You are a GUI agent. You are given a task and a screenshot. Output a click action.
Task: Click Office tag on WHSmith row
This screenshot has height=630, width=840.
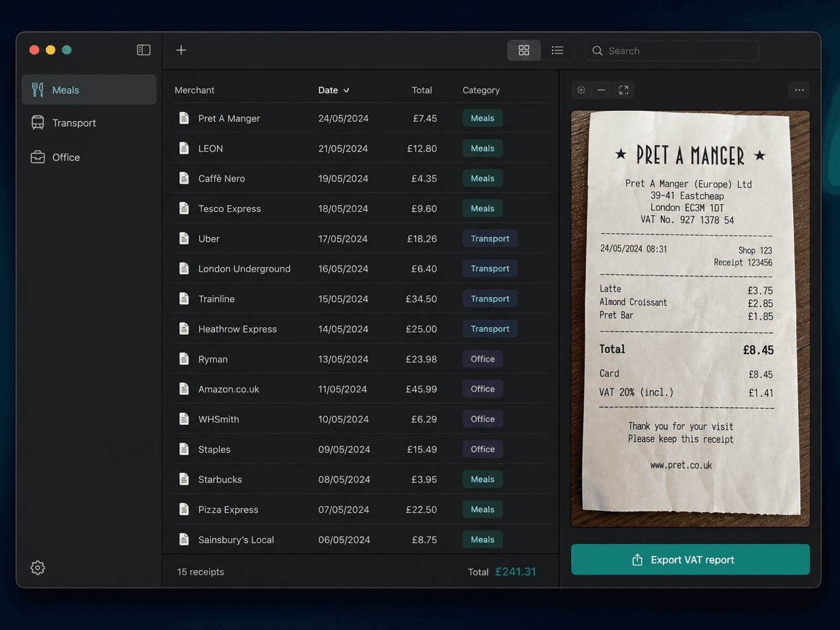click(x=482, y=419)
